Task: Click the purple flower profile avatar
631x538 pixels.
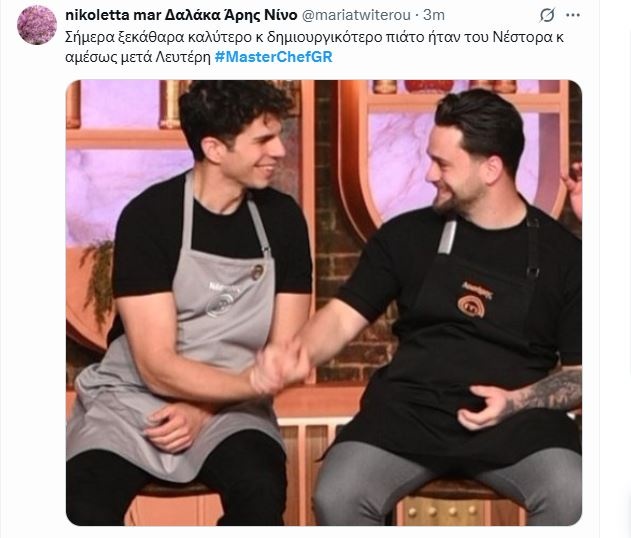Action: 37,25
